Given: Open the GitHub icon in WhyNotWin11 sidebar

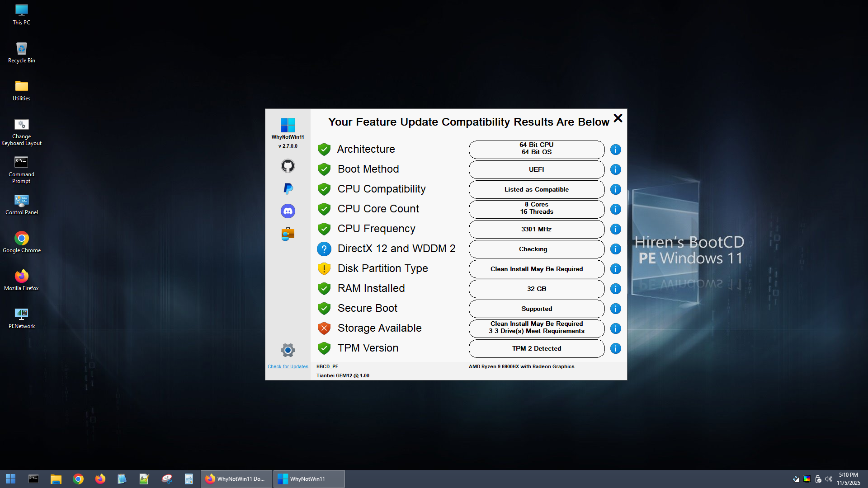Looking at the screenshot, I should point(288,166).
